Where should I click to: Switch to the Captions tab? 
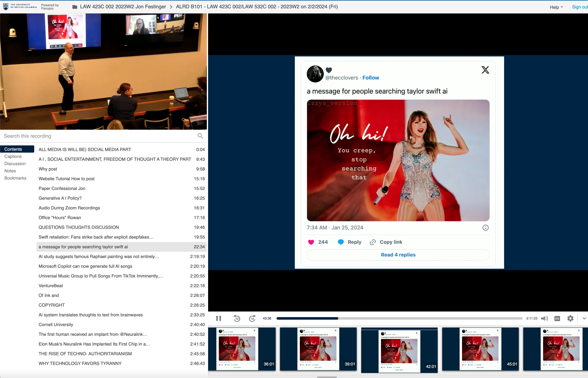tap(13, 156)
